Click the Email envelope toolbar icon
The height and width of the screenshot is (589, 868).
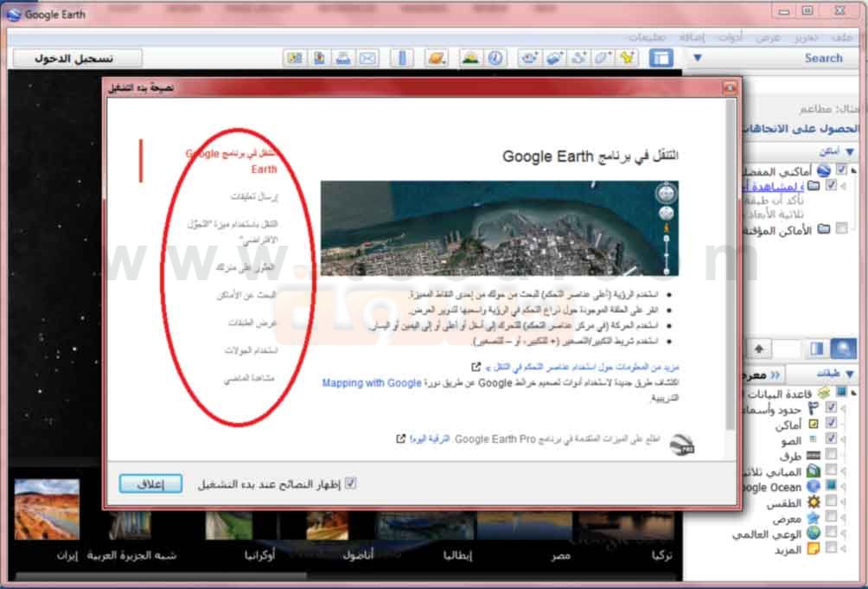[x=367, y=58]
